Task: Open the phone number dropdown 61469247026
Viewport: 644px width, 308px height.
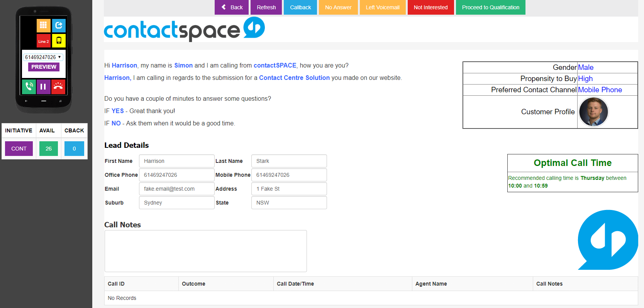Action: coord(43,57)
